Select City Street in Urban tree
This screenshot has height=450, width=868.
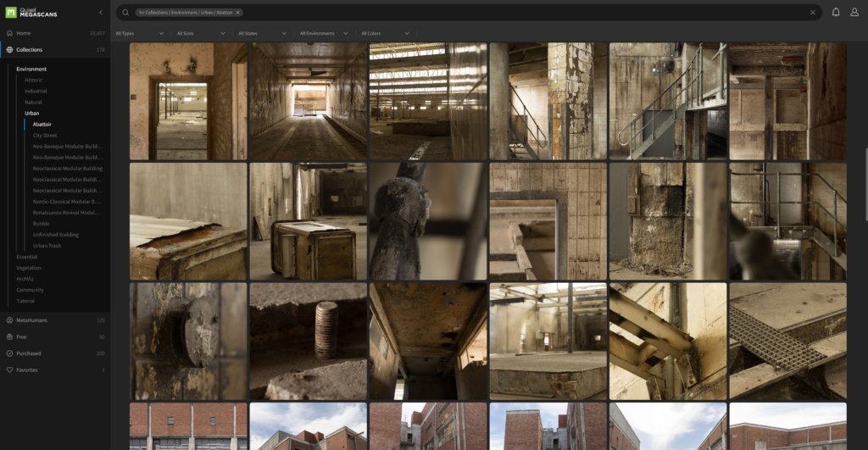point(45,135)
